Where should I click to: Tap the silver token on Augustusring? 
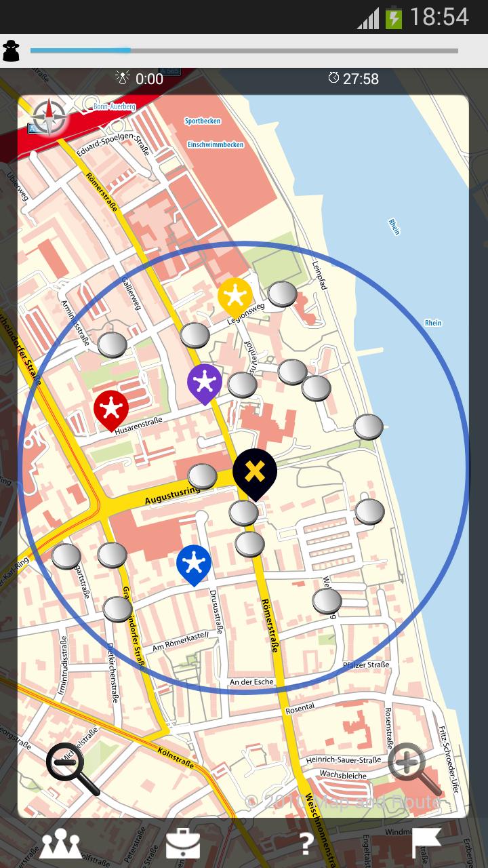pos(202,477)
